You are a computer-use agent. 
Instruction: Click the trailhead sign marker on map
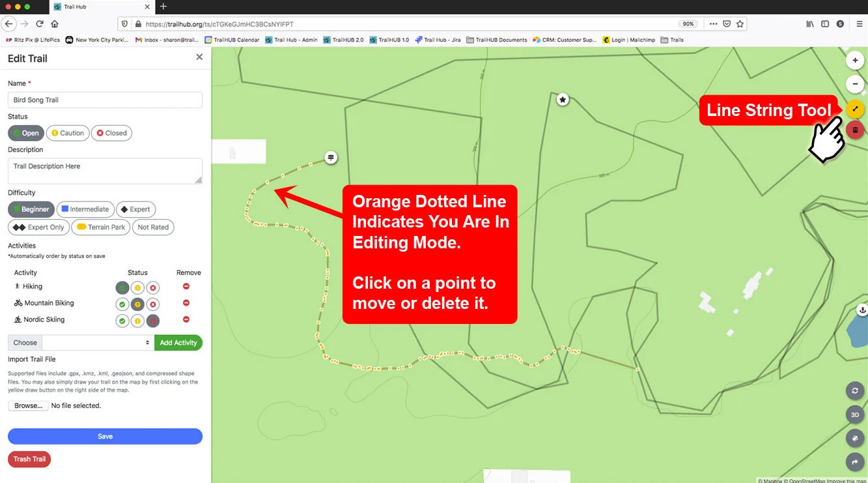click(331, 157)
